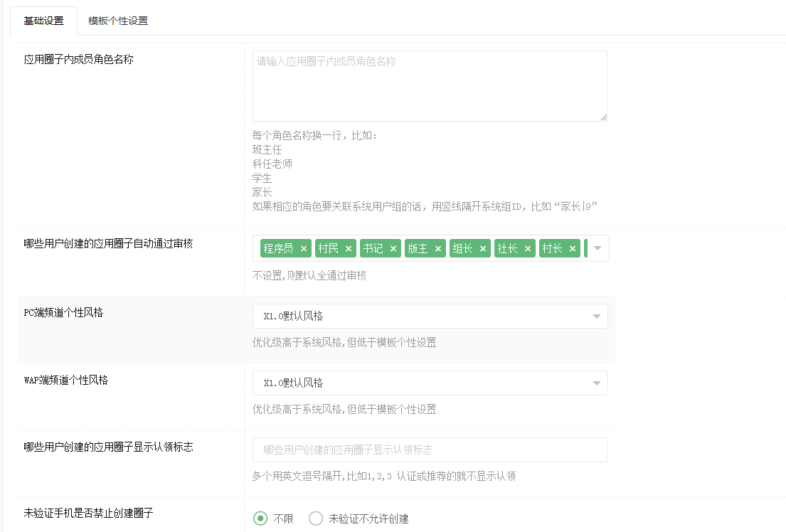Remove the 版主 tag with x icon

click(x=438, y=249)
